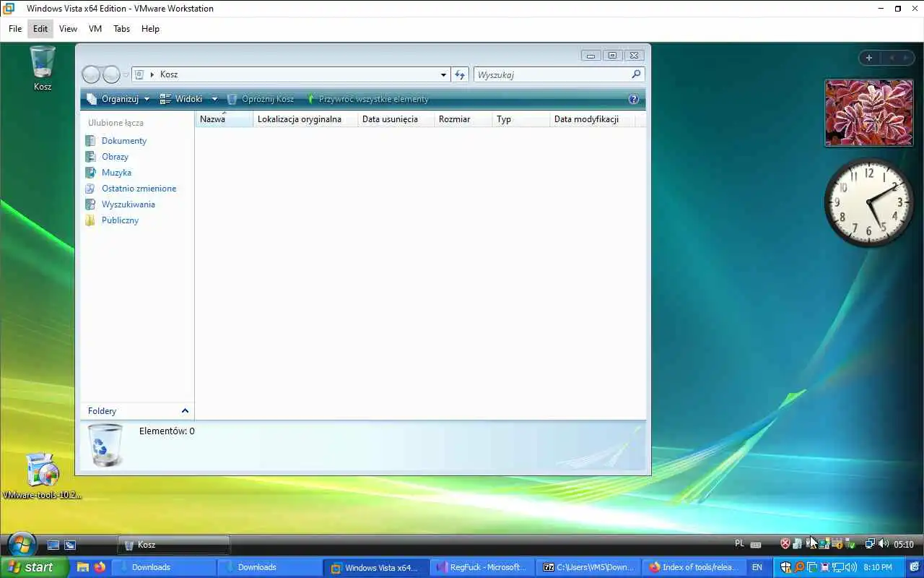Image resolution: width=924 pixels, height=578 pixels.
Task: Click the Switch Between Windows quick launch icon
Action: click(70, 545)
